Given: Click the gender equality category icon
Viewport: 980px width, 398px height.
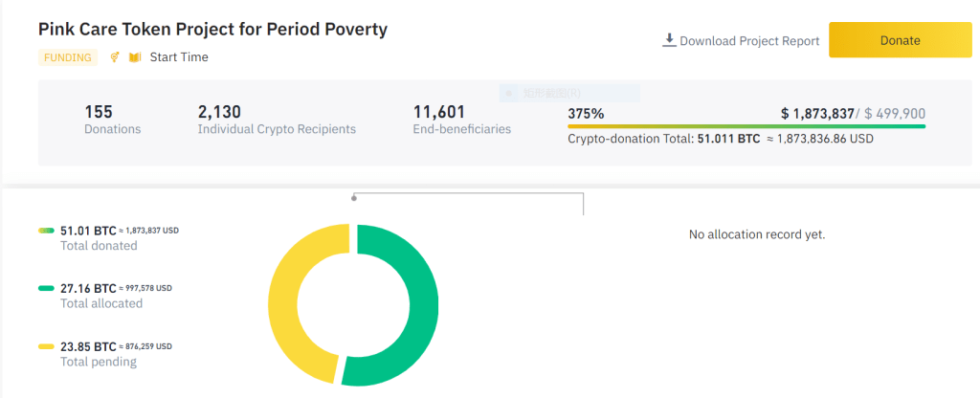Looking at the screenshot, I should point(115,57).
